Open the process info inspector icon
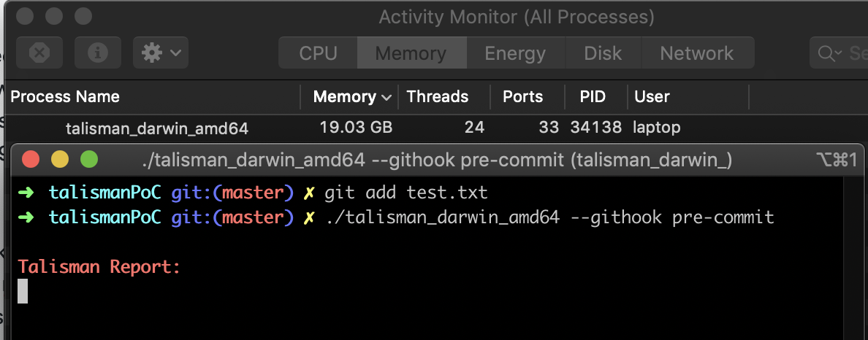Image resolution: width=868 pixels, height=340 pixels. (98, 53)
